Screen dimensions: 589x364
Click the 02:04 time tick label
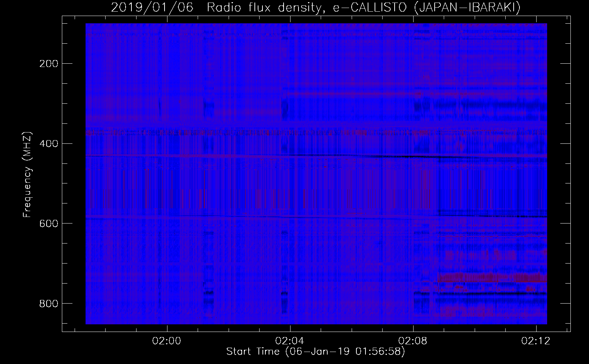290,341
